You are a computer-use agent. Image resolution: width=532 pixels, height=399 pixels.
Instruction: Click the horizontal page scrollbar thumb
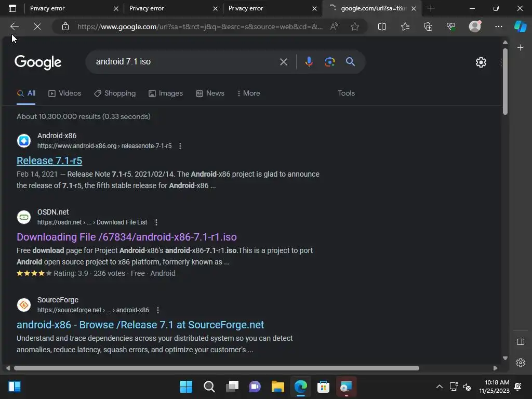tap(217, 368)
